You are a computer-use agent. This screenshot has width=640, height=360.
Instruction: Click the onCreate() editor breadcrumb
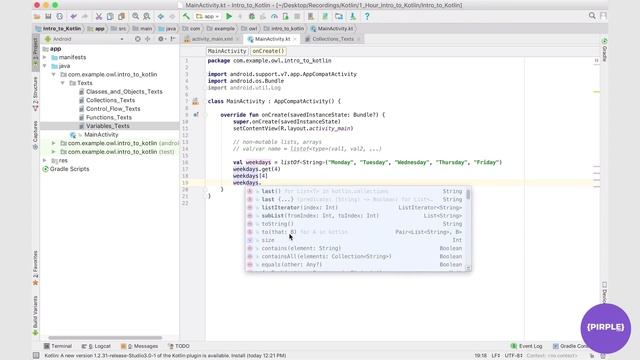tap(268, 51)
